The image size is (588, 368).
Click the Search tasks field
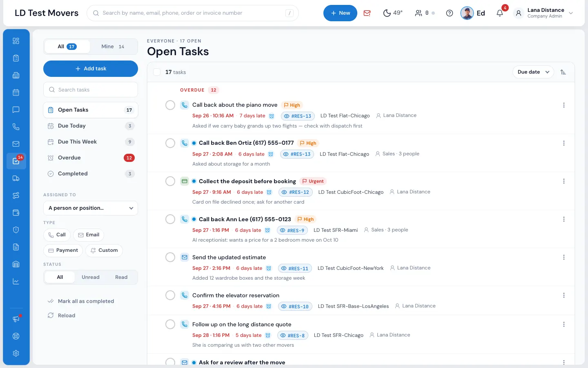(91, 90)
